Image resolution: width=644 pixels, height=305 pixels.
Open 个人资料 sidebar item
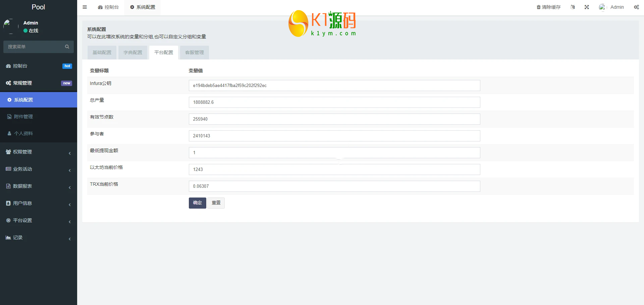39,133
